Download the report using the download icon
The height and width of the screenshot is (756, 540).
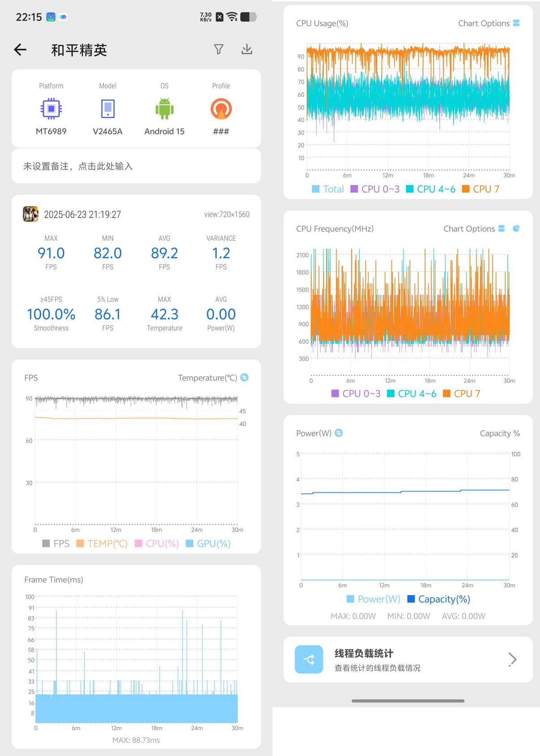[247, 49]
